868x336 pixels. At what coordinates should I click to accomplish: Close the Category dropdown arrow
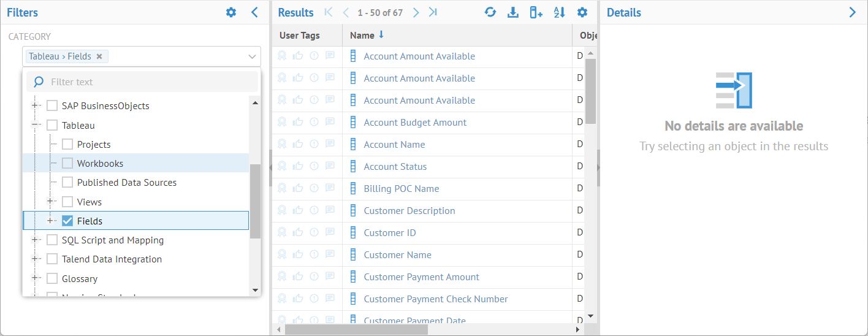click(x=252, y=56)
